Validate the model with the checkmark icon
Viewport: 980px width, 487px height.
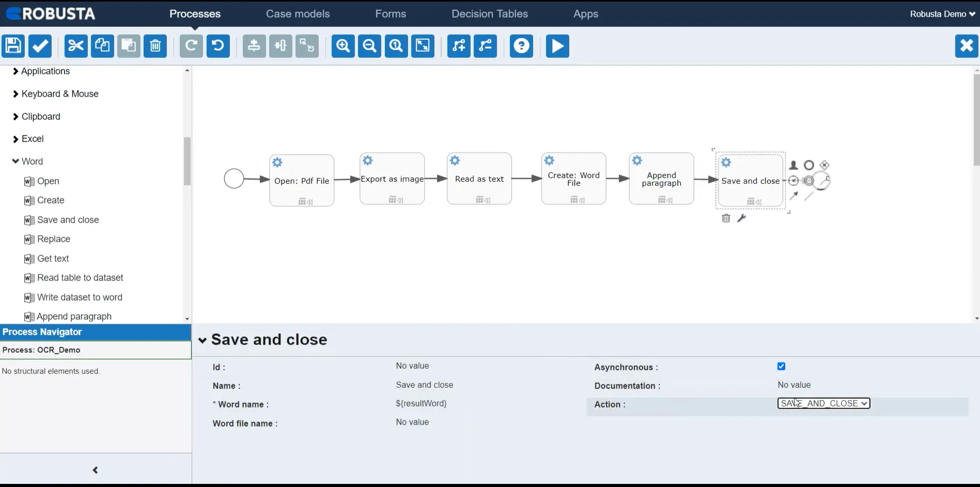coord(40,46)
